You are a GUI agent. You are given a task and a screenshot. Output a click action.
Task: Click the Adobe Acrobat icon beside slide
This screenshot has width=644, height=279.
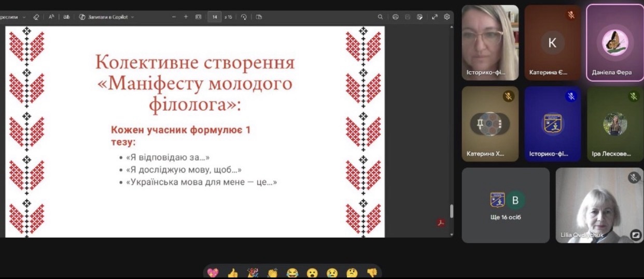pos(441,223)
